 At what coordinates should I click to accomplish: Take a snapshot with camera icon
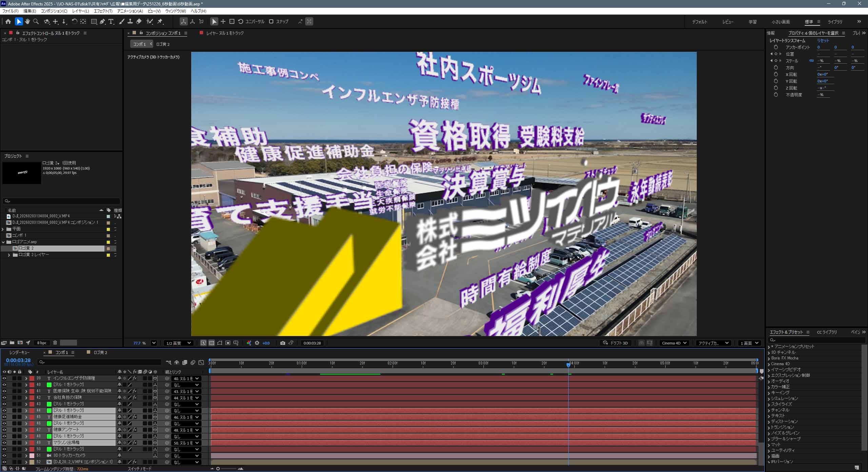tap(283, 343)
